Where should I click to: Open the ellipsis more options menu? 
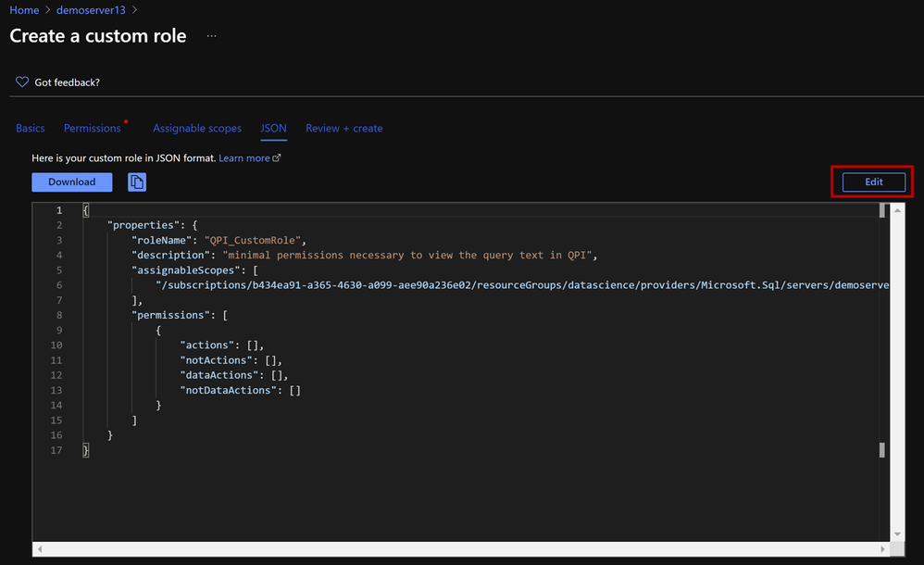(211, 36)
